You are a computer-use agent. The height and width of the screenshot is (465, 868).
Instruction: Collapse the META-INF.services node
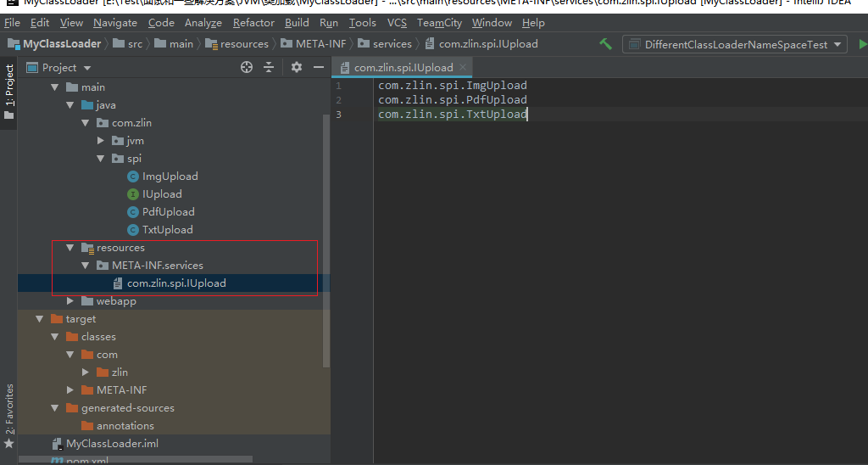coord(86,266)
